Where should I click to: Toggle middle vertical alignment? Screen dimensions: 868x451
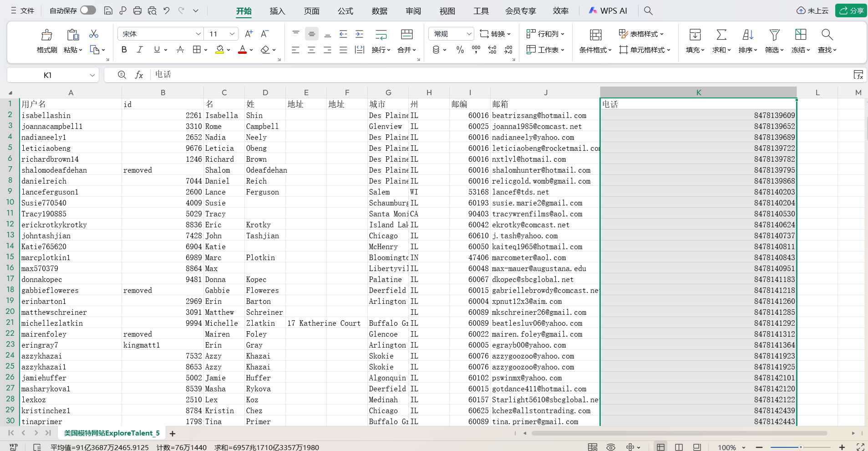312,34
